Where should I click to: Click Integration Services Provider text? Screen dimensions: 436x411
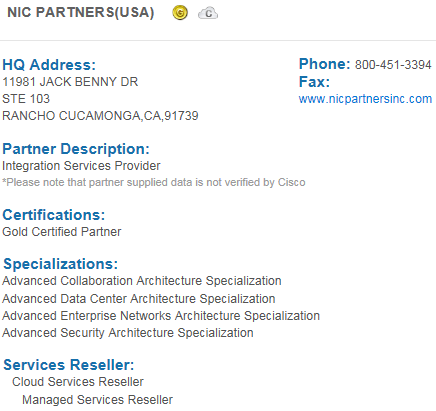point(81,166)
